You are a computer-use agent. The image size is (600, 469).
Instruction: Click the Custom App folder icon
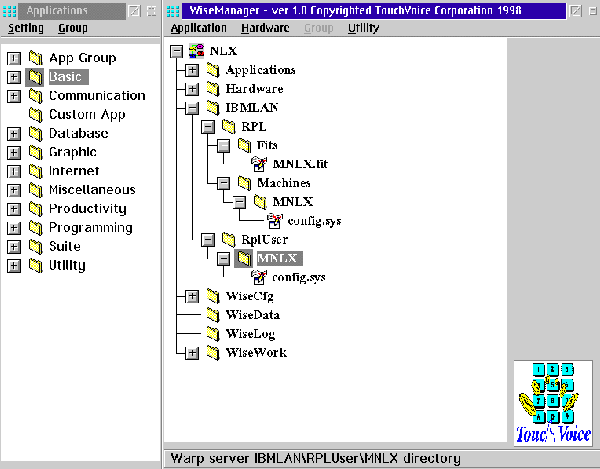click(35, 114)
